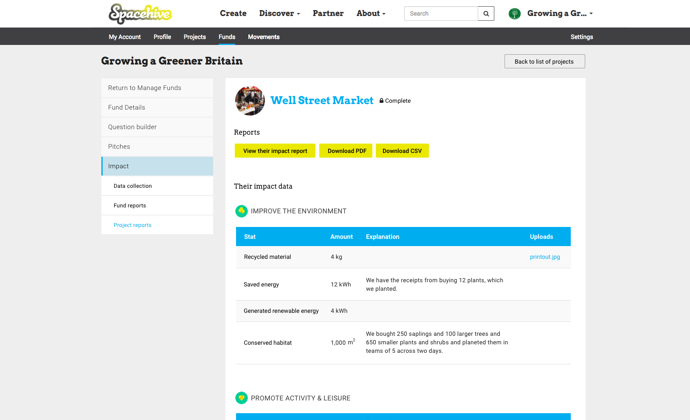Click the Conserved habitat row label

268,343
